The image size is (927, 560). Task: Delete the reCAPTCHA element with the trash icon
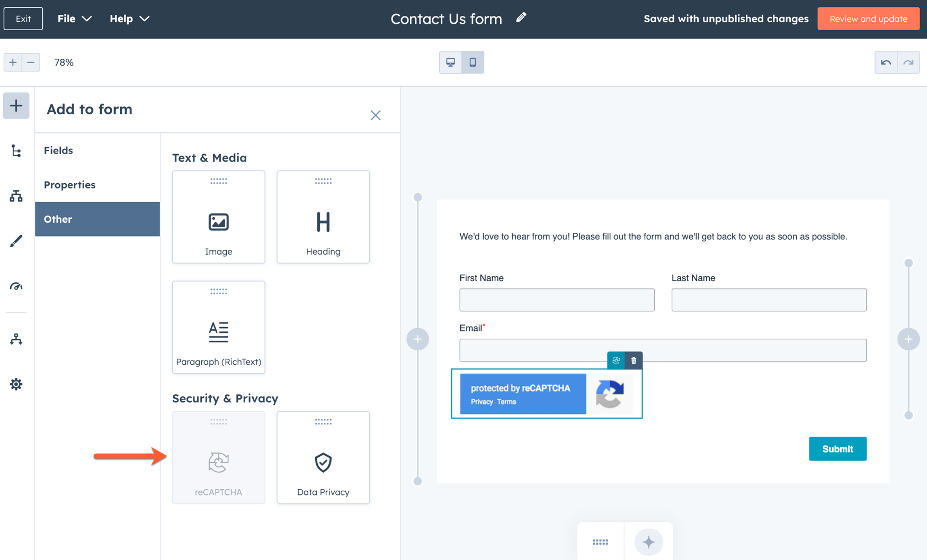633,360
